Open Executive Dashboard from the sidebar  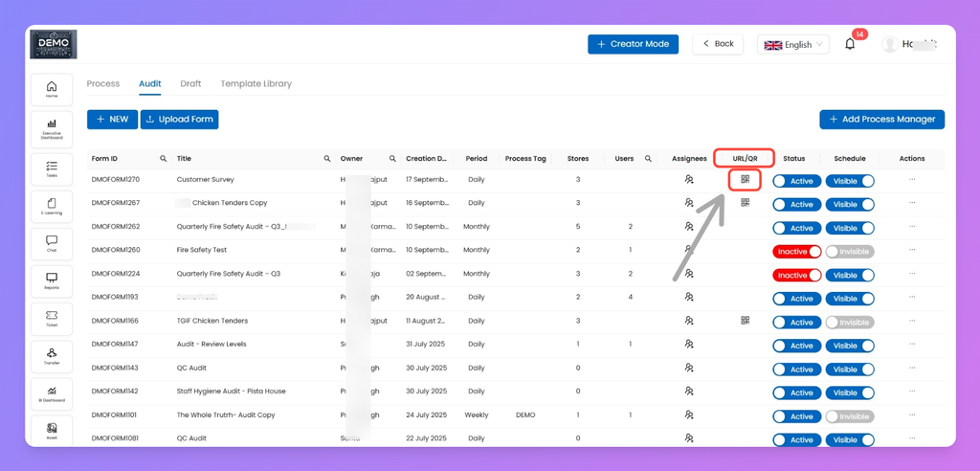[x=52, y=127]
